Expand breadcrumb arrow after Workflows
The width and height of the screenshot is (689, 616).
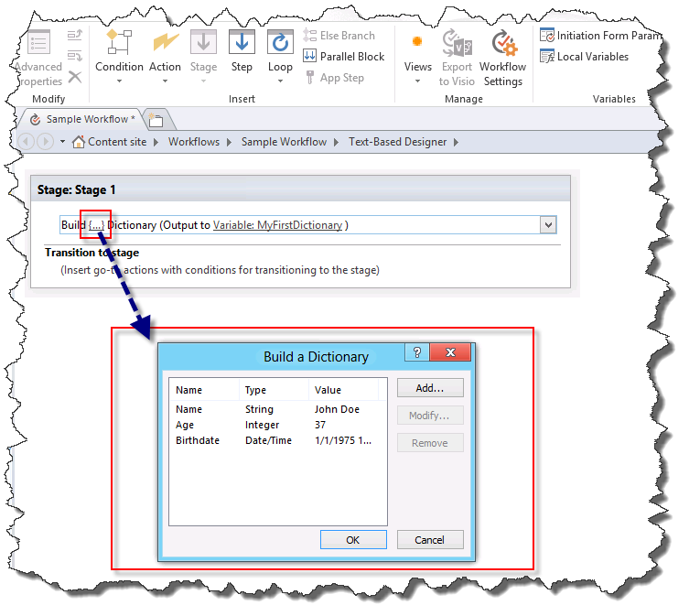pos(229,142)
